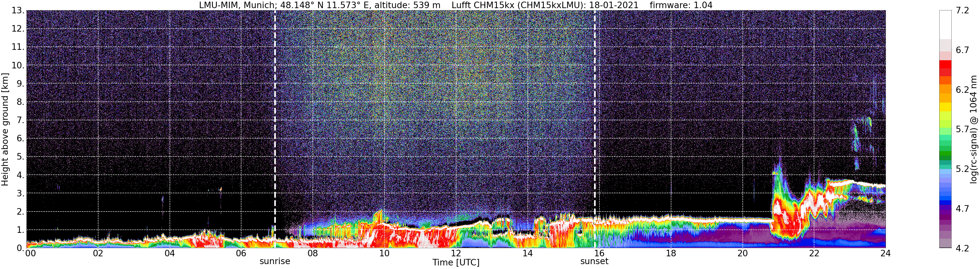Click the colorbar tick value '6.2'
The image size is (980, 269).
coord(962,90)
